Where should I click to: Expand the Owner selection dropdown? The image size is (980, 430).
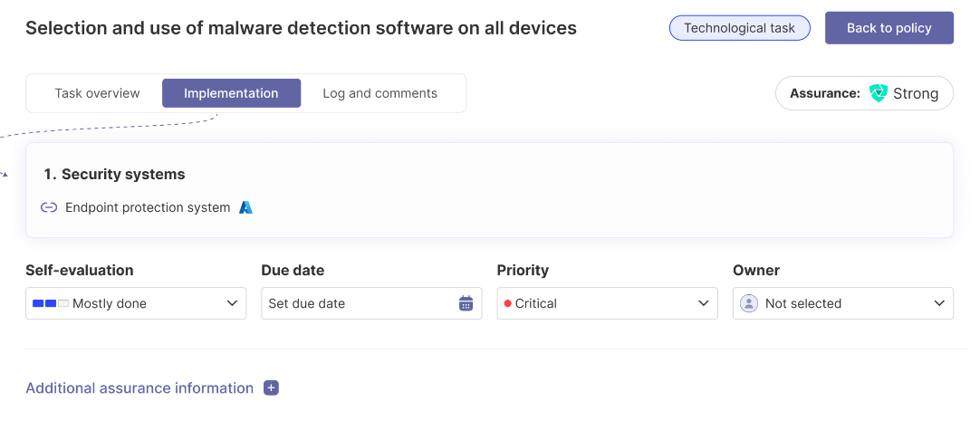(x=842, y=303)
